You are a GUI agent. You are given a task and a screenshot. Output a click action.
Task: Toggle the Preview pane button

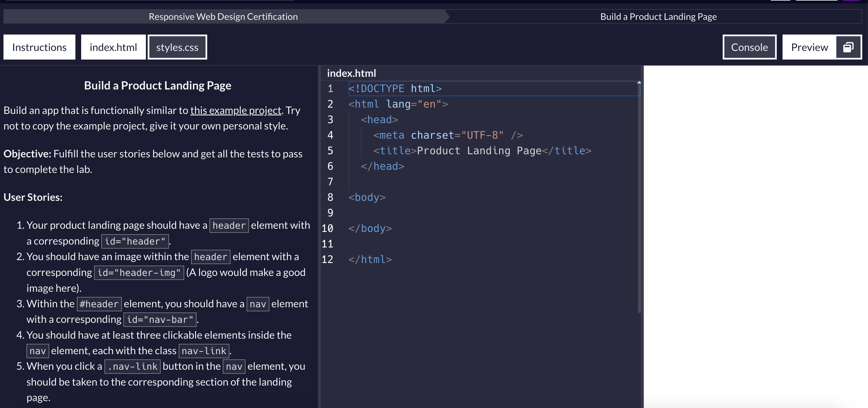(x=809, y=47)
